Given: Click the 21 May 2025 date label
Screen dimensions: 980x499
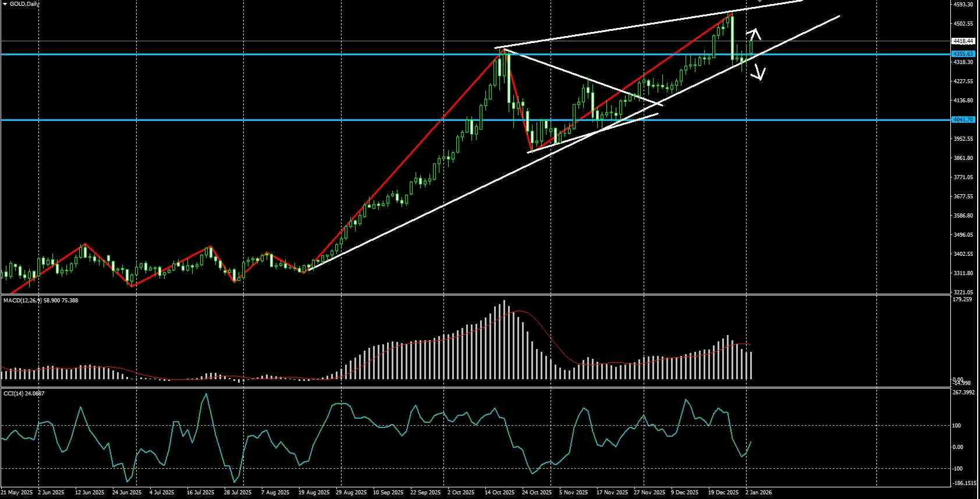Looking at the screenshot, I should [x=16, y=493].
